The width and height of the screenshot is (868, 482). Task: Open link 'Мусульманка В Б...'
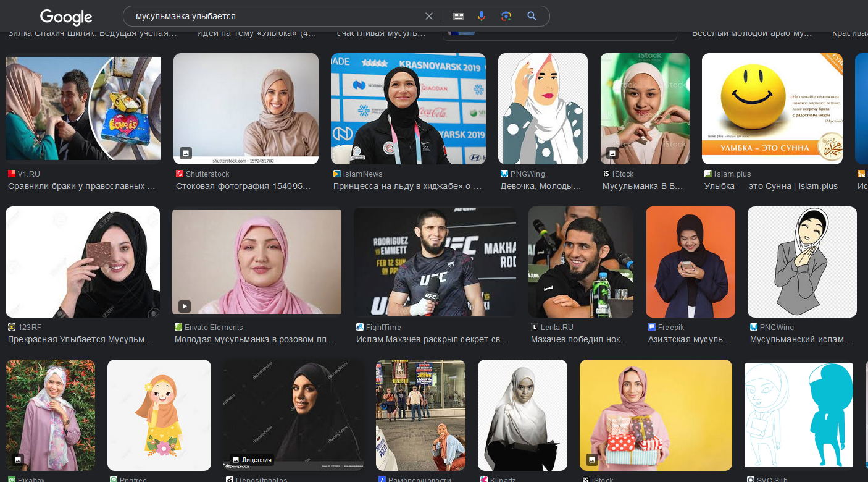coord(643,186)
